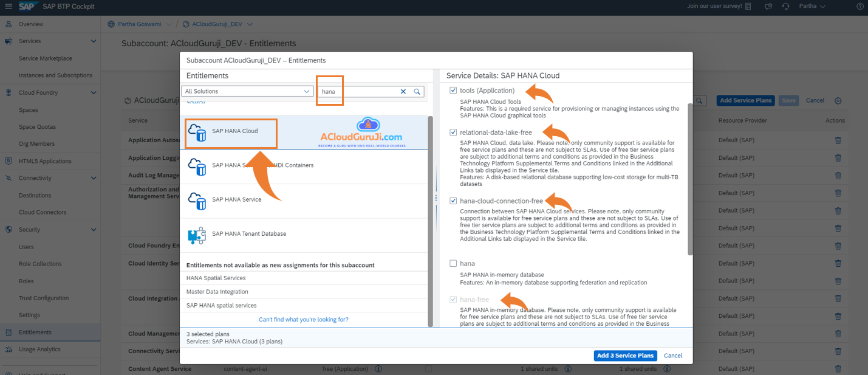Click the SAP HANA Tenant Database puzzle icon
868x375 pixels.
(196, 235)
